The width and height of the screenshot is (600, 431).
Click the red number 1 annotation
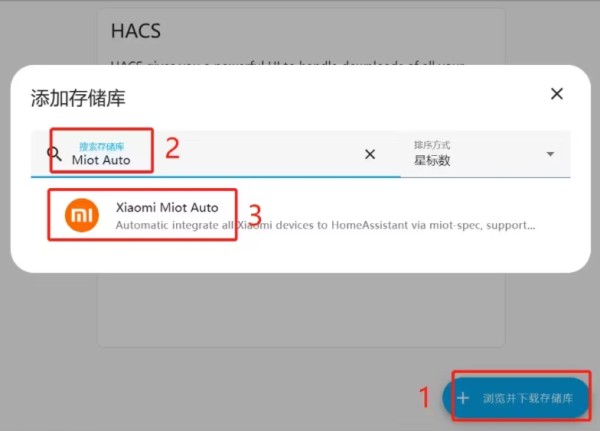point(424,397)
